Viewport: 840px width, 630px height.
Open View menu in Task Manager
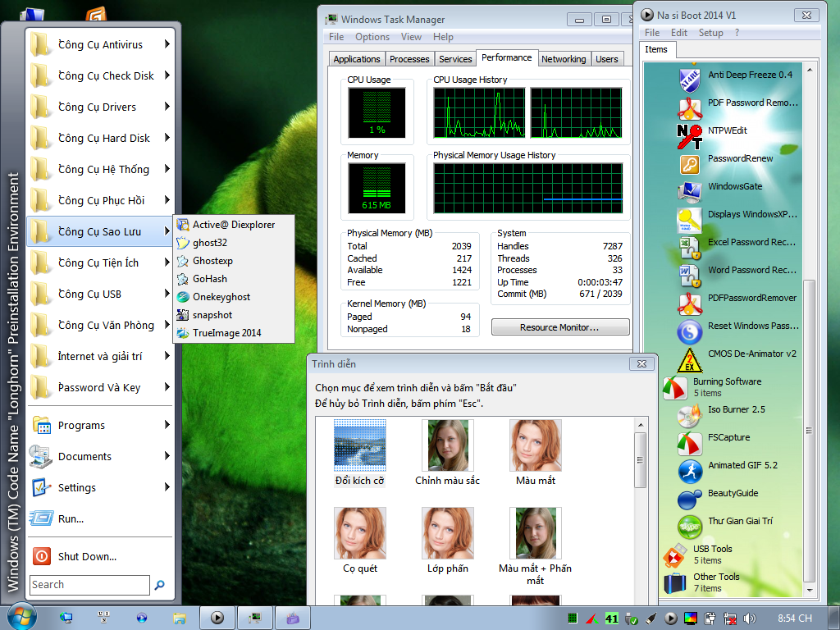(411, 36)
